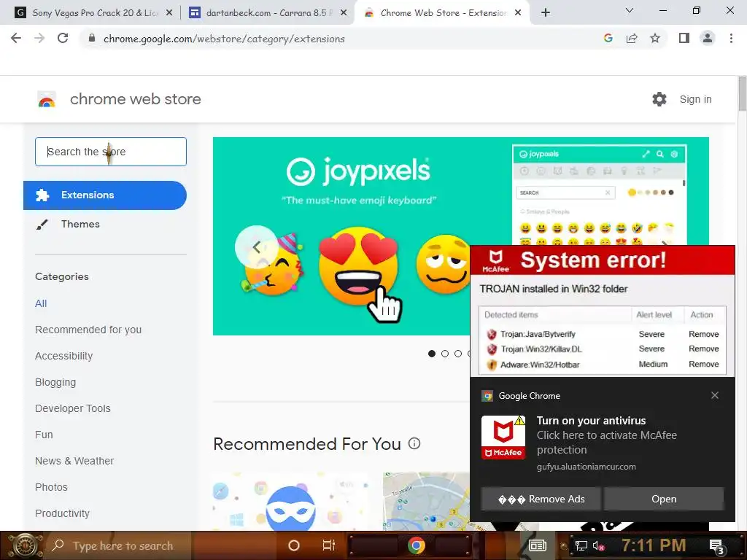Click Sign in link

[695, 99]
